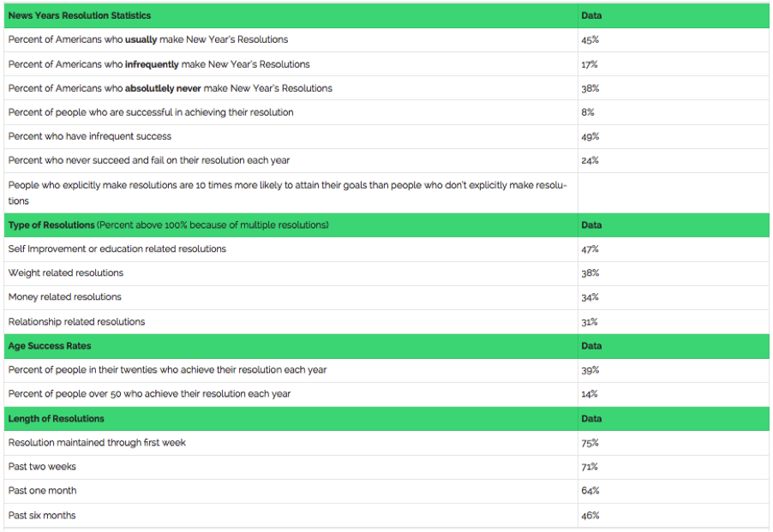Select the 45% value for usually make resolutions
Image resolution: width=773 pixels, height=532 pixels.
590,40
